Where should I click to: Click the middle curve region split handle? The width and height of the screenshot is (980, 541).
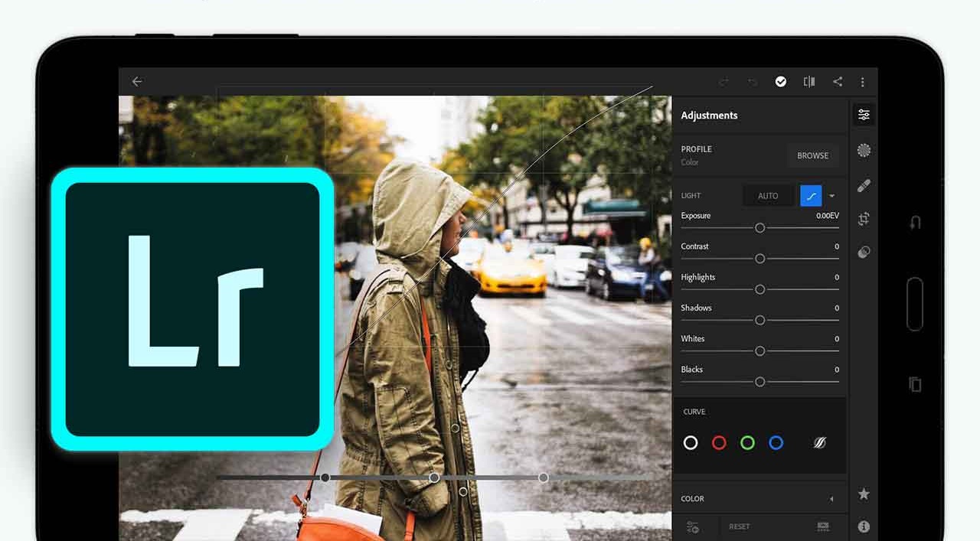pos(434,477)
